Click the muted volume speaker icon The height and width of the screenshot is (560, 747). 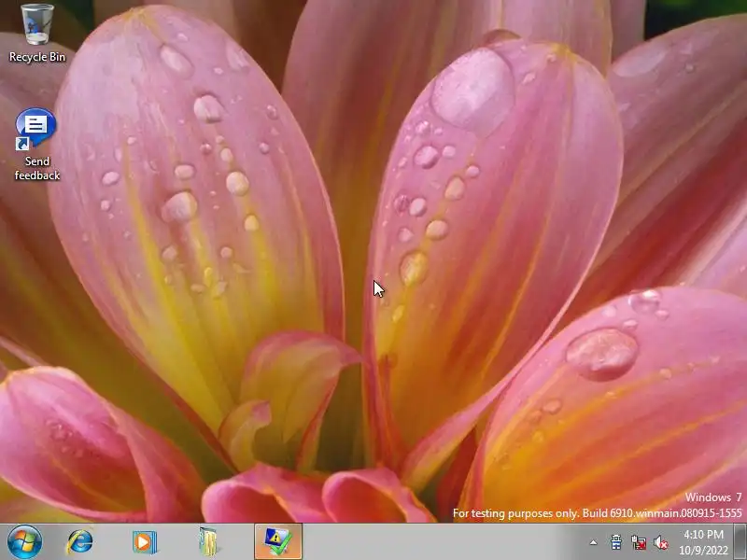tap(661, 542)
